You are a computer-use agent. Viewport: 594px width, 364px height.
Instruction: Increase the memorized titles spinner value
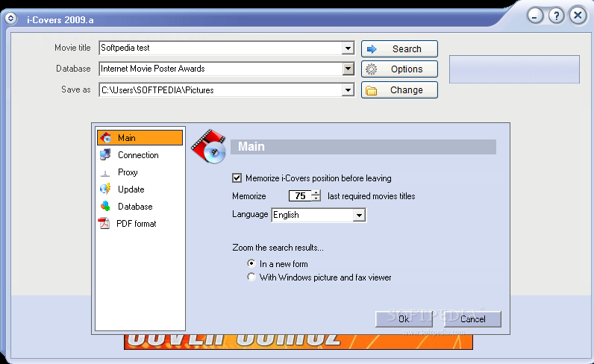316,192
